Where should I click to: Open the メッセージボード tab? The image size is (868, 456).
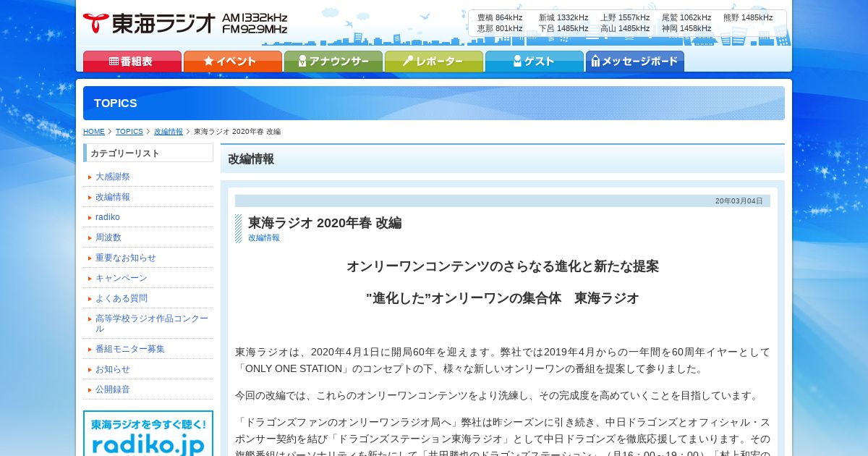pos(634,62)
